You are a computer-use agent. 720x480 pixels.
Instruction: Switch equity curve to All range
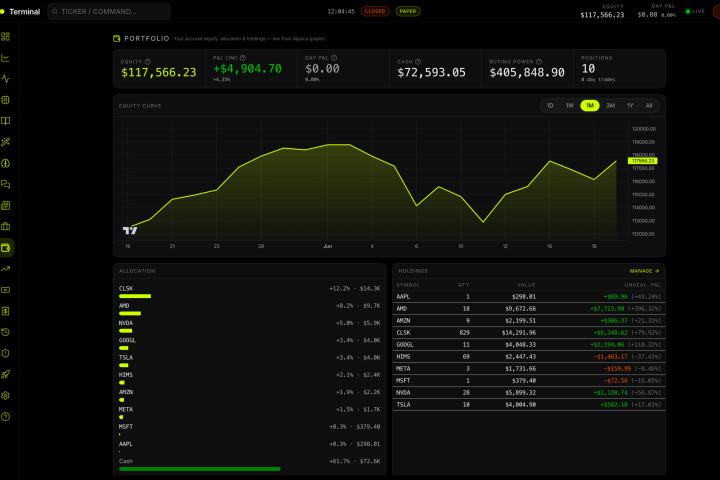click(x=649, y=106)
